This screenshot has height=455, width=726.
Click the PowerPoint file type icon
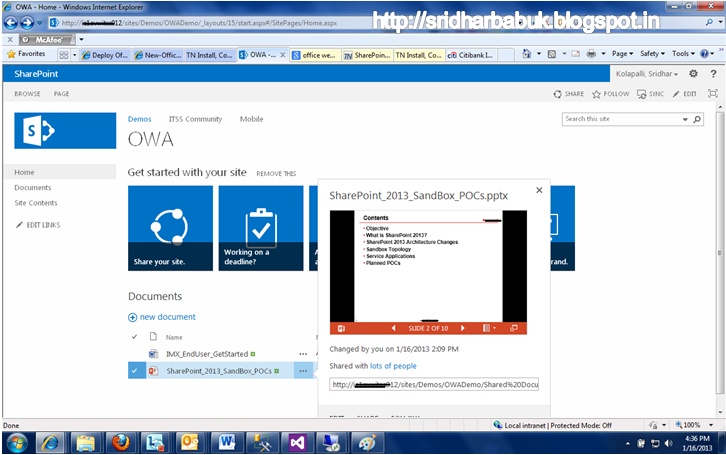pos(153,371)
